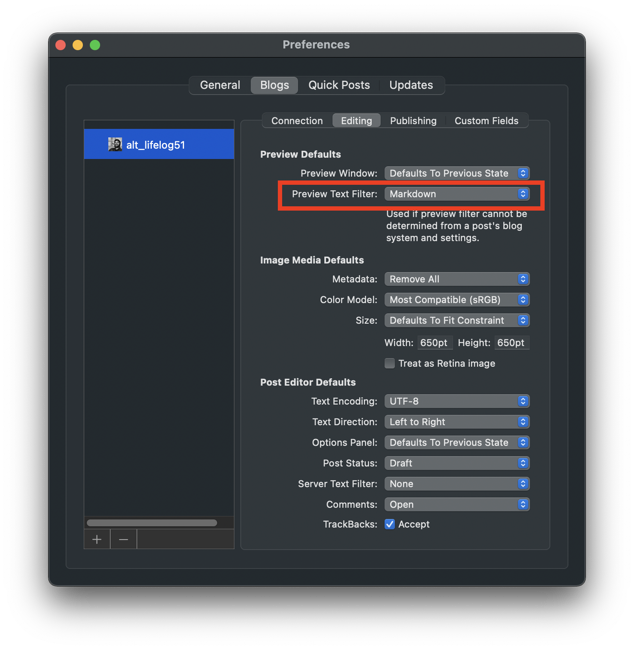
Task: Expand the Metadata Remove All dropdown
Action: click(x=457, y=279)
